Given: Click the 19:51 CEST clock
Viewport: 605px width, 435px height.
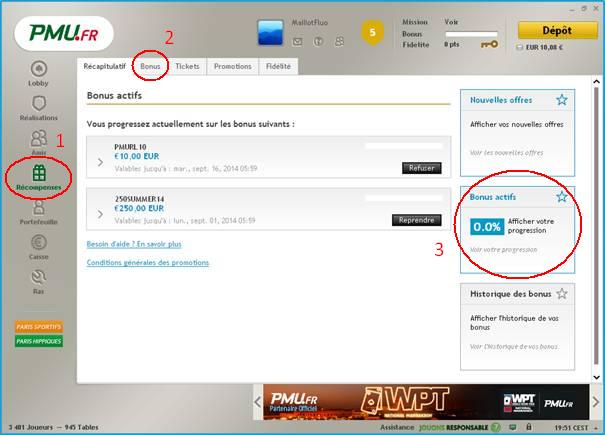Looking at the screenshot, I should pyautogui.click(x=571, y=428).
